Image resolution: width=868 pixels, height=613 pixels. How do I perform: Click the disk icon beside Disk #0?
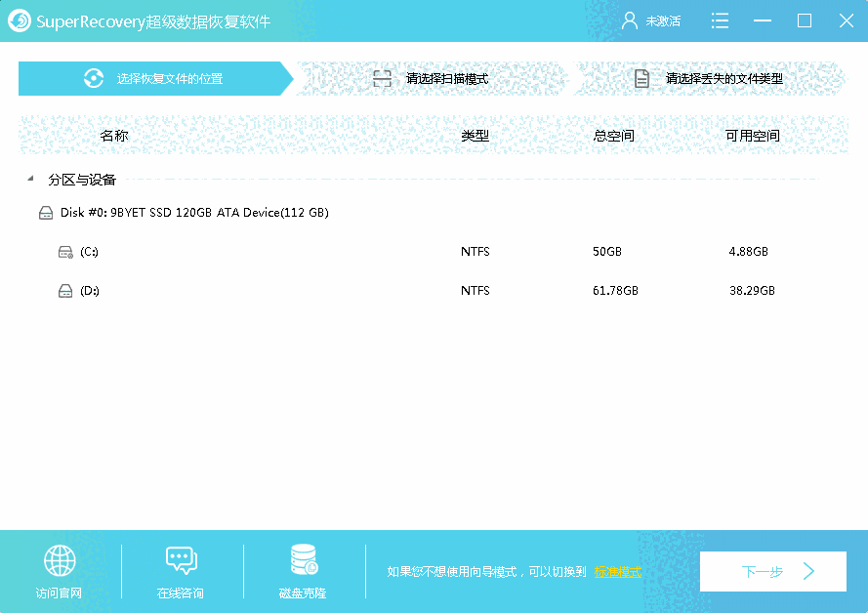44,212
